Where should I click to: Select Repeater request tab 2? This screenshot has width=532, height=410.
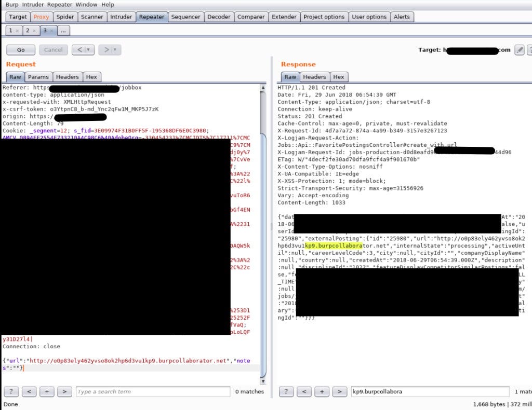click(28, 31)
